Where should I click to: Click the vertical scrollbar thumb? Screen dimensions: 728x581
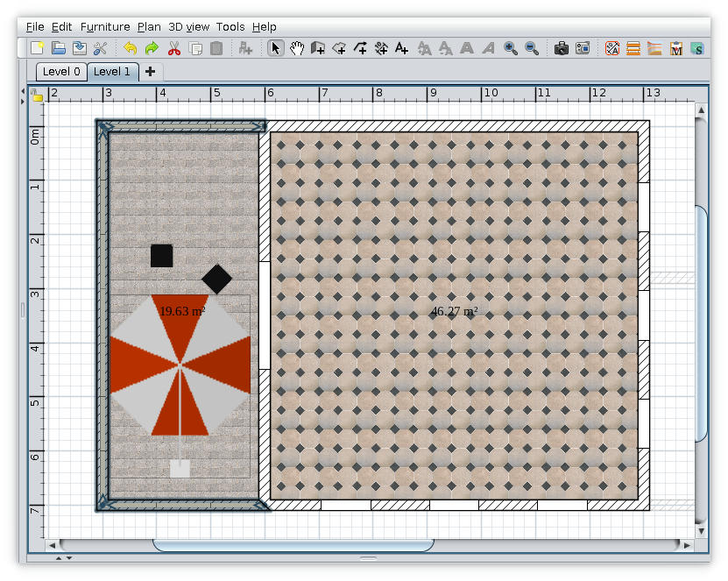701,323
